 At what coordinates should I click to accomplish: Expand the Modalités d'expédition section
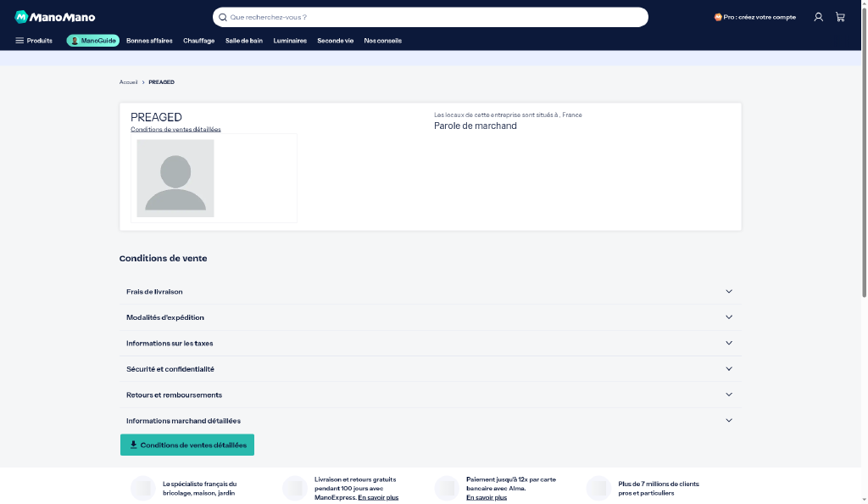[x=430, y=317]
